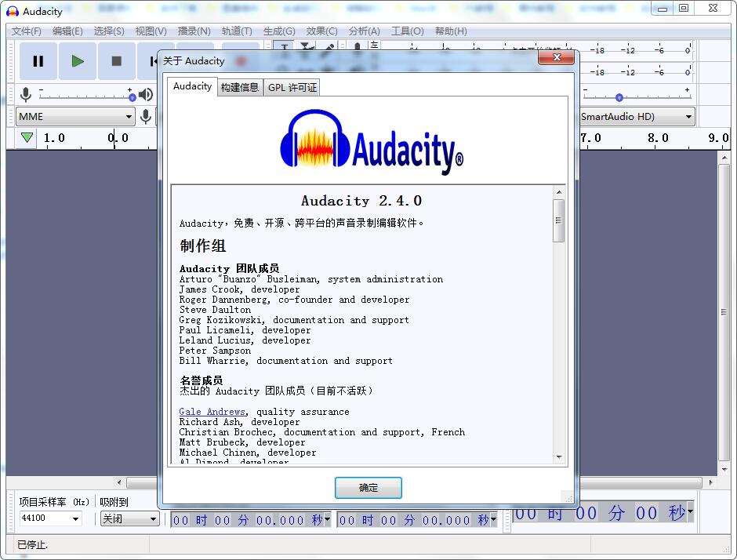Open the 视图(V) menu
This screenshot has height=560, width=737.
pos(151,31)
